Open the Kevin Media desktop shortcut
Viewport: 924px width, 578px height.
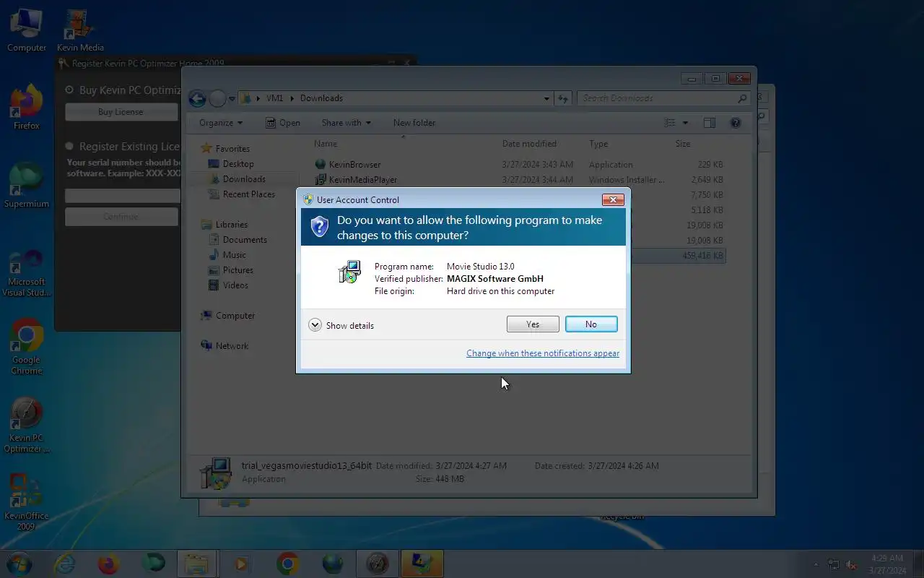pos(80,29)
